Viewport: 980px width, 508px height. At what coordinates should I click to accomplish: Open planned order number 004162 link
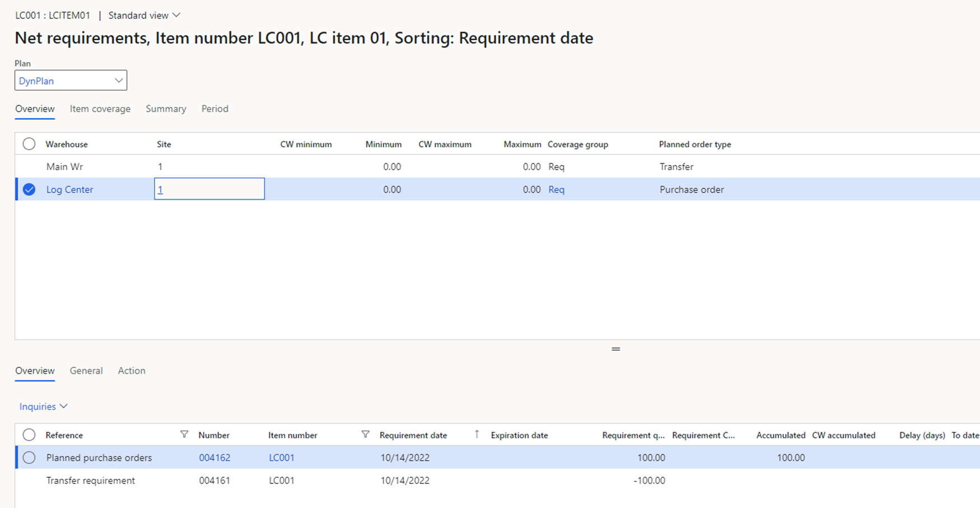(x=214, y=458)
